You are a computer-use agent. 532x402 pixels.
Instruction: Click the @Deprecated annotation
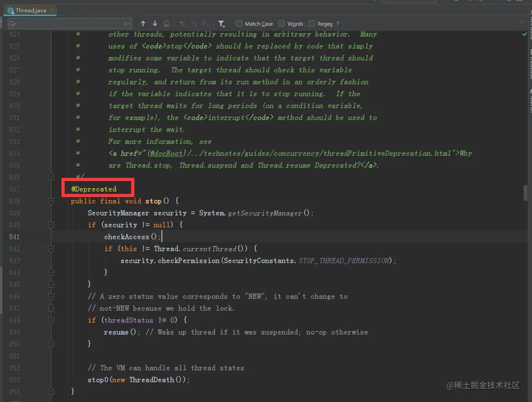click(x=94, y=189)
